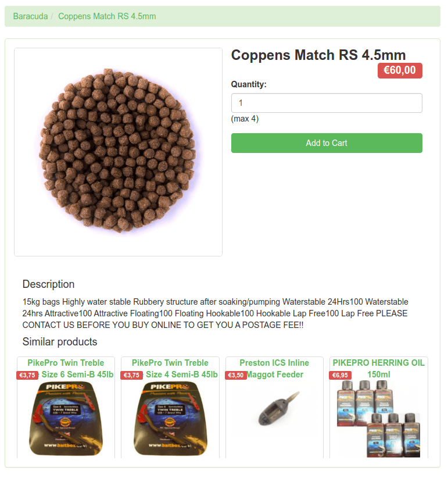Click the Size 4 treble package image
The height and width of the screenshot is (478, 448).
click(x=170, y=419)
